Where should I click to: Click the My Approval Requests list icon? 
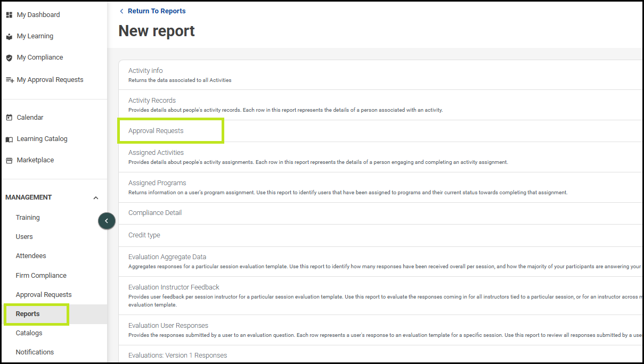click(x=10, y=80)
